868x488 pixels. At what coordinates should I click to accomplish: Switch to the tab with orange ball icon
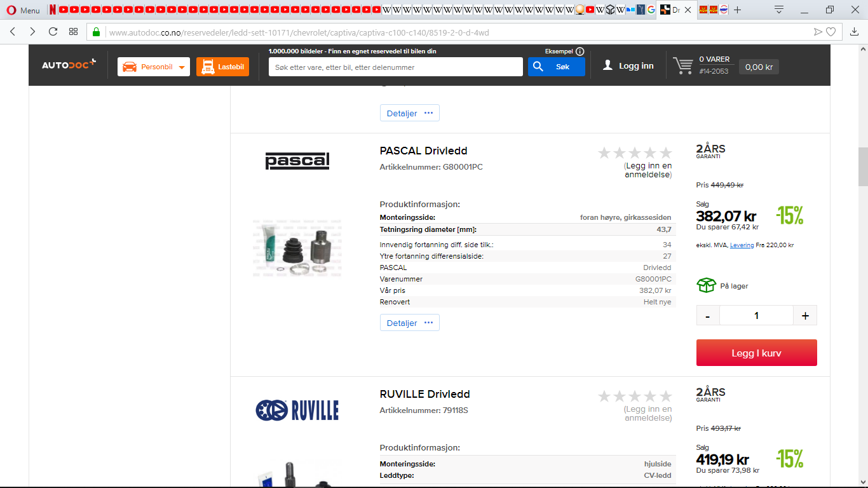tap(580, 10)
